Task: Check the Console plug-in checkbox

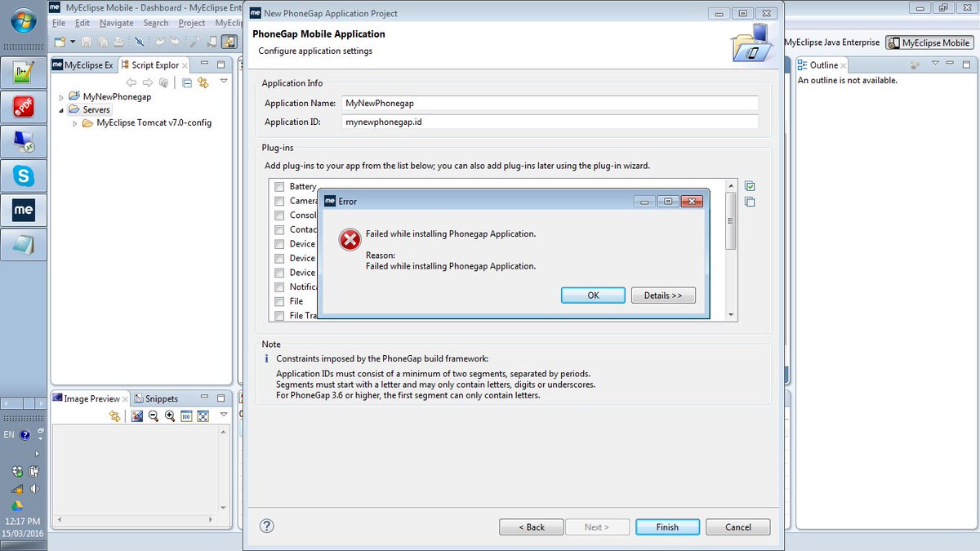Action: [279, 216]
